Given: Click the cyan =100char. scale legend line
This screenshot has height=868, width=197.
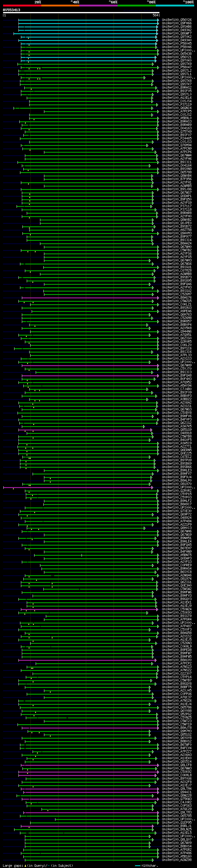Looking at the screenshot, I should click(x=137, y=866).
